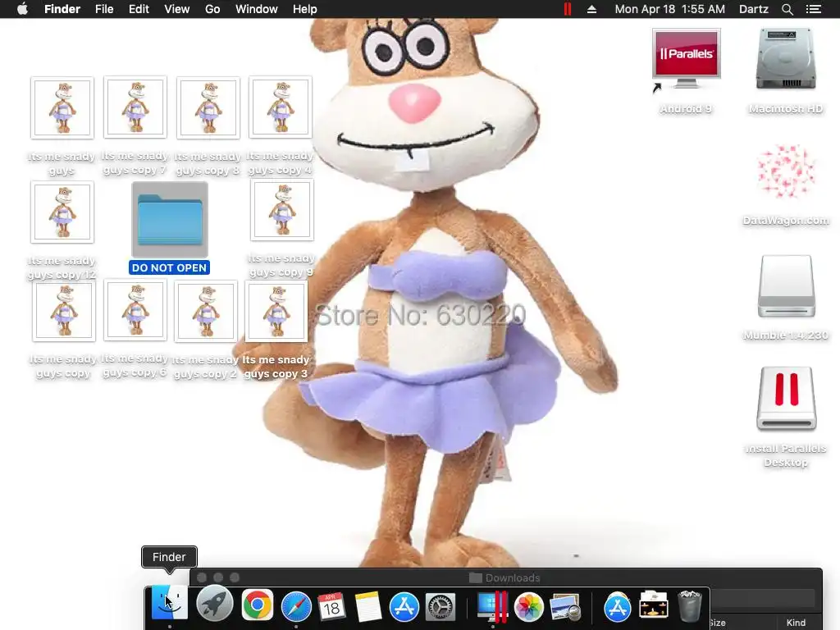The image size is (840, 630).
Task: Click Kind column header in Downloads window
Action: (x=796, y=622)
